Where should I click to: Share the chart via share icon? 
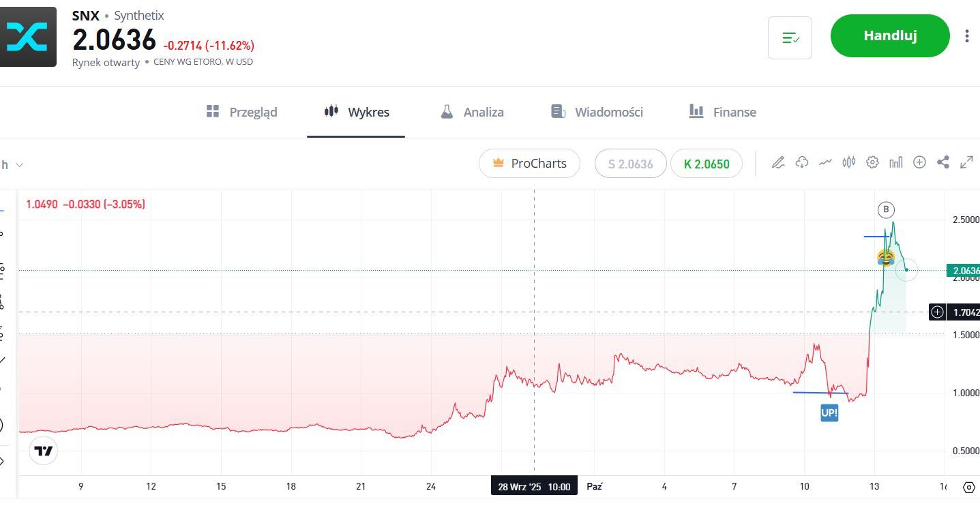[943, 162]
